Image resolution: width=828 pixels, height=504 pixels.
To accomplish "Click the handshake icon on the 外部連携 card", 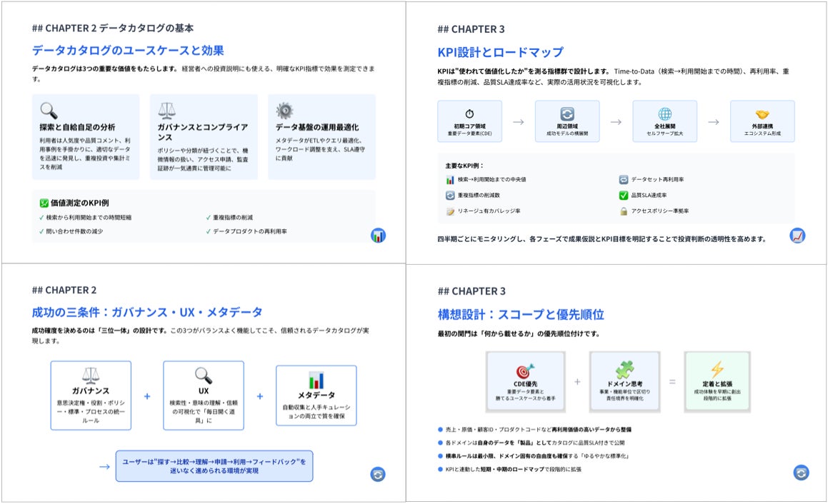I will tap(760, 112).
